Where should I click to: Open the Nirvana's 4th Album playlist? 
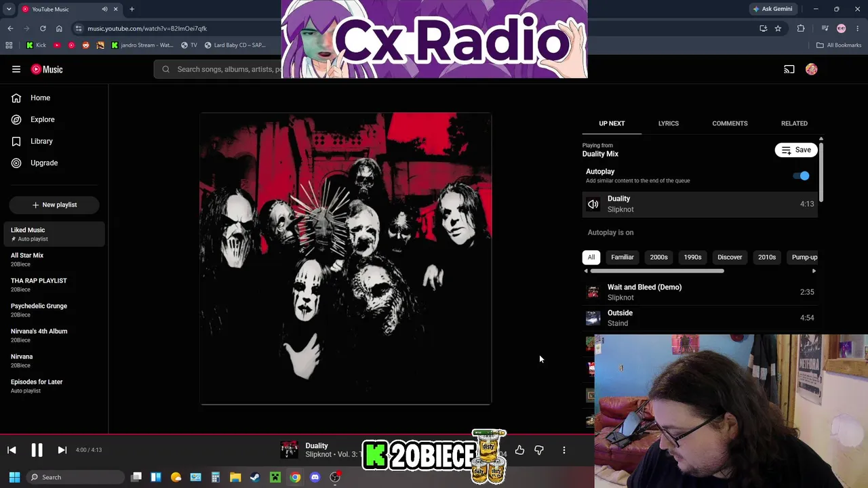[x=54, y=335]
